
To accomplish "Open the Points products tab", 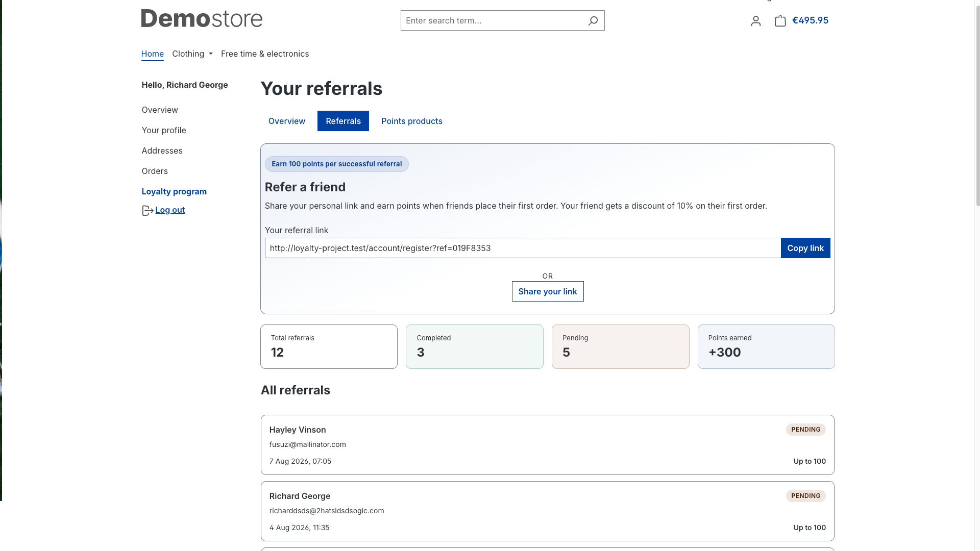I will (x=412, y=121).
